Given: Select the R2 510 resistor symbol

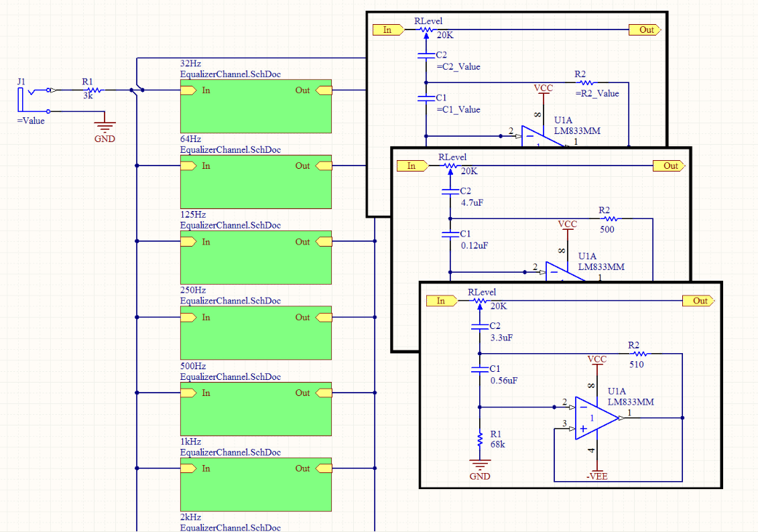Looking at the screenshot, I should [639, 353].
